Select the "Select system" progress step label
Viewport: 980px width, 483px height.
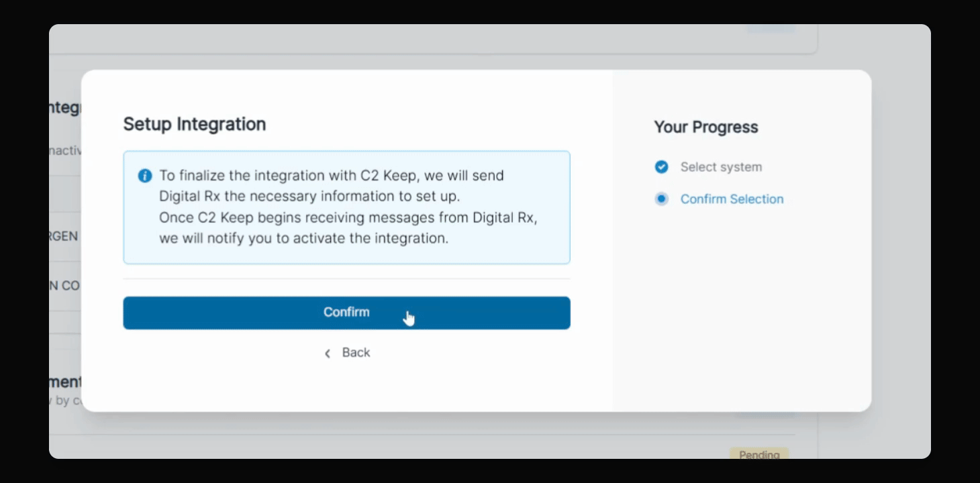[x=721, y=167]
